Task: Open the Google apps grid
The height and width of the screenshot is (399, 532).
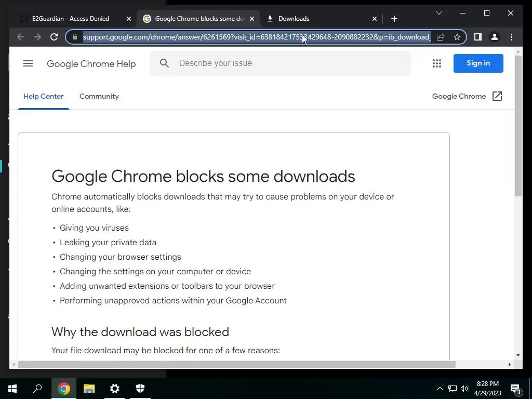Action: point(436,63)
